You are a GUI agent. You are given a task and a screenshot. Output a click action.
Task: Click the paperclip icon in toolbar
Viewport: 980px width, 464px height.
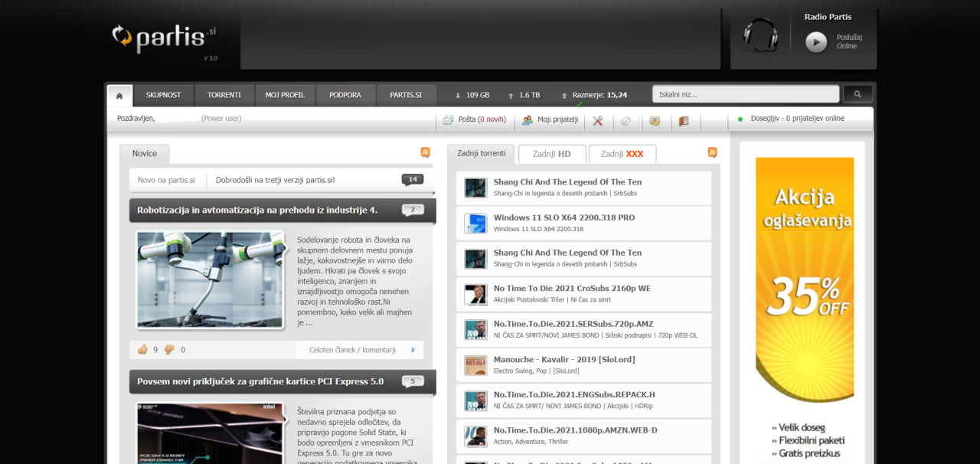click(x=626, y=120)
